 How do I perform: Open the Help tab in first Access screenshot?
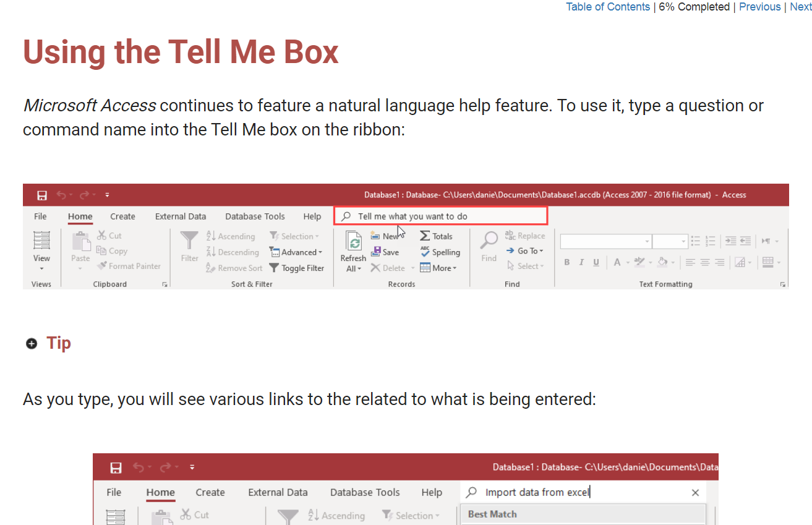point(312,216)
